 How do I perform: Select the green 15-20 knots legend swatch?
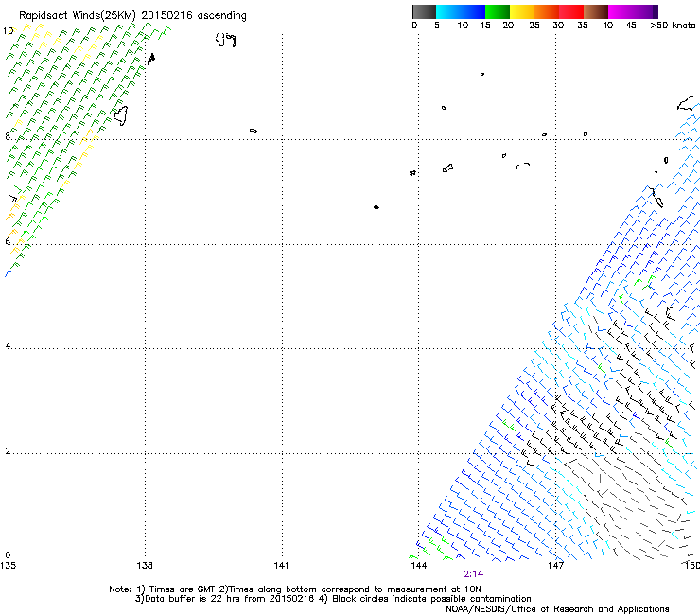click(x=498, y=11)
